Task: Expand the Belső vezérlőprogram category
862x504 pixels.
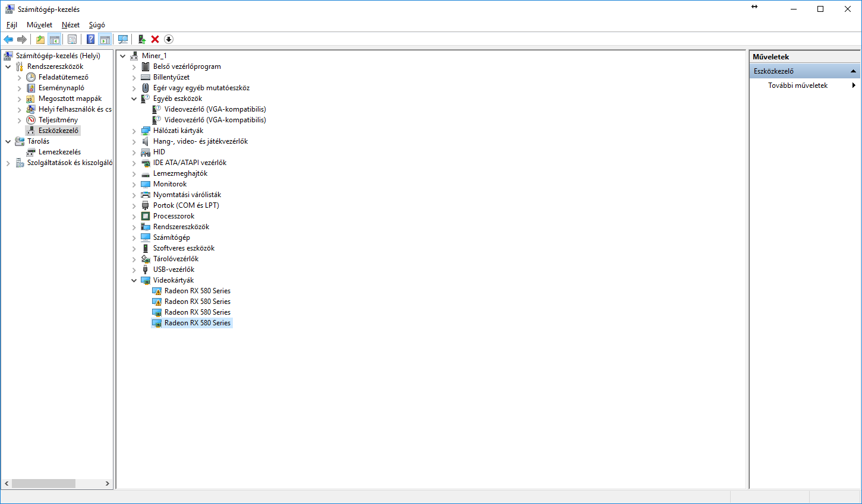Action: pyautogui.click(x=134, y=66)
